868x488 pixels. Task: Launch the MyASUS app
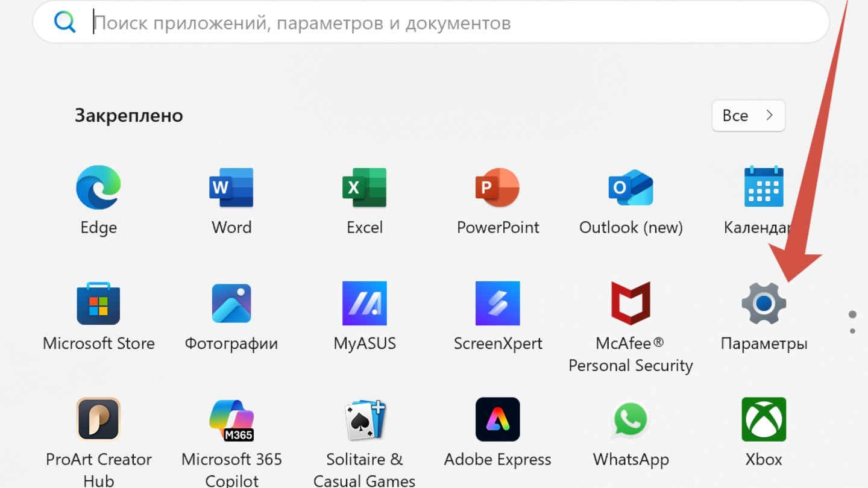click(365, 303)
